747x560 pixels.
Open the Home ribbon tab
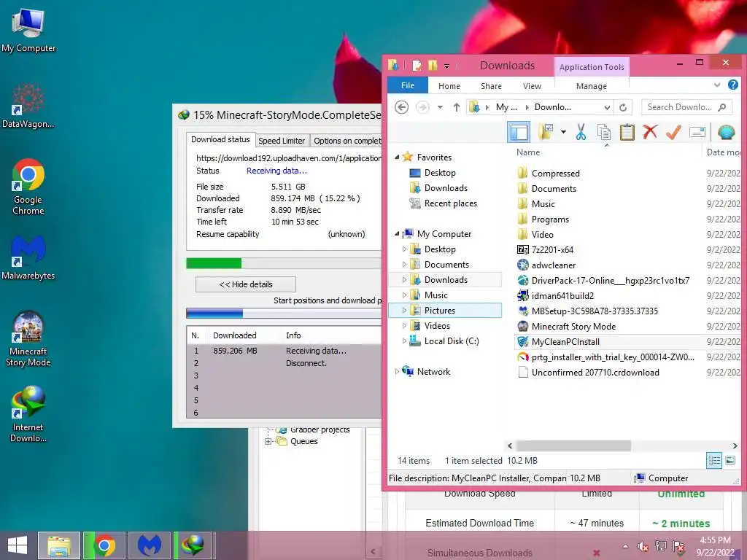pos(449,86)
